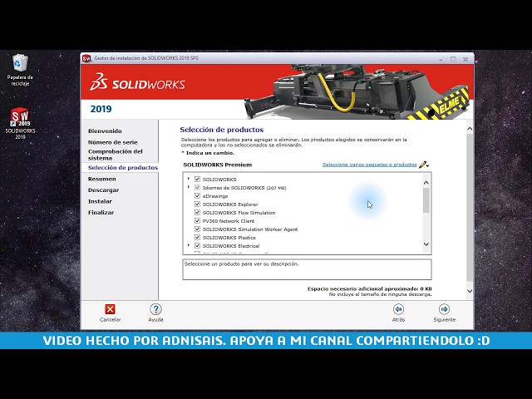Select SOLIDWORKS Flow Simulation row text
This screenshot has width=532, height=399.
[239, 213]
